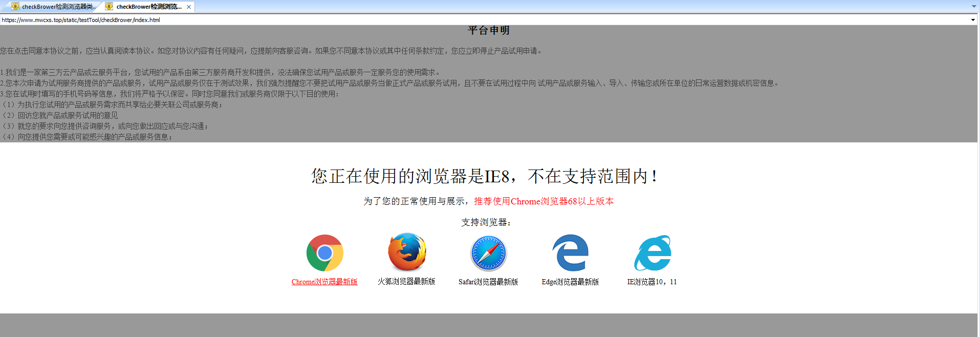The image size is (980, 337).
Task: Open the Chrome浏览器最新版 download link
Action: 324,282
